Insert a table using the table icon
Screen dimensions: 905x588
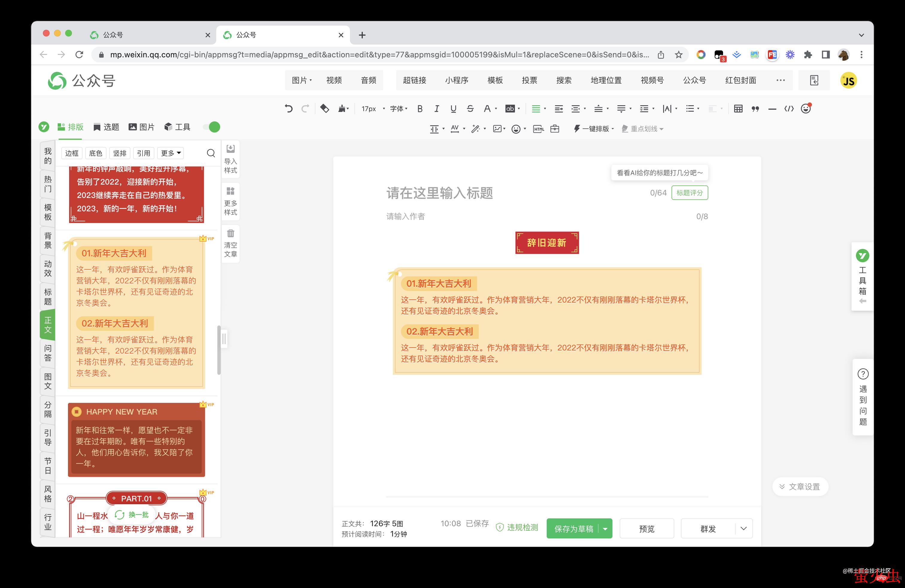coord(738,109)
